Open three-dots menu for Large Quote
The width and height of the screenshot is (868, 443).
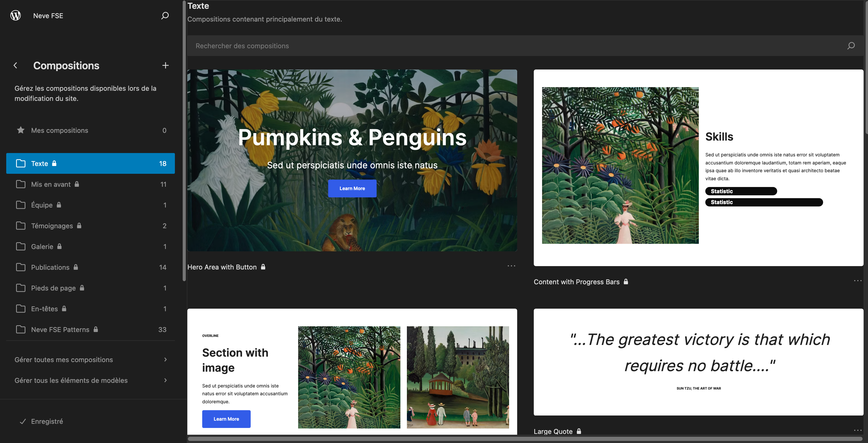[858, 430]
